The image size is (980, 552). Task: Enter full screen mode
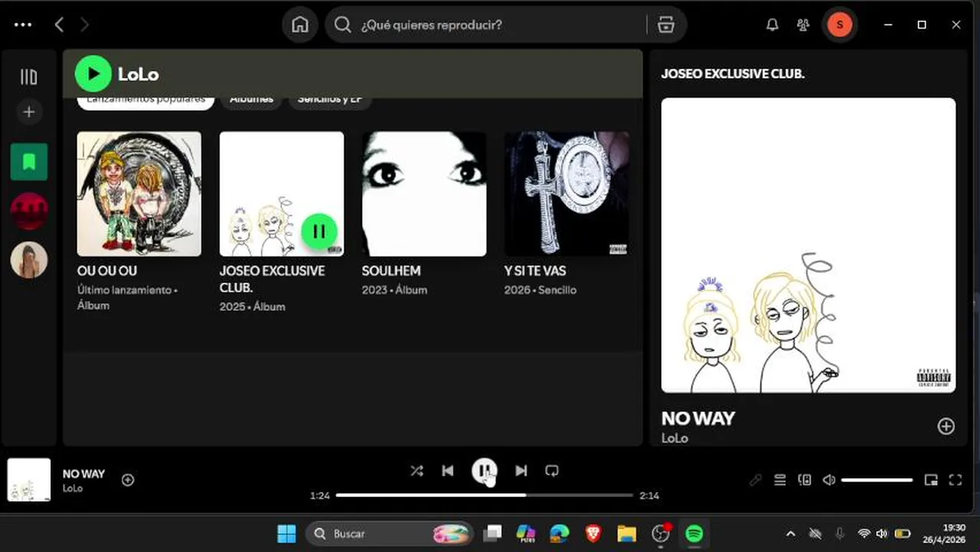(955, 480)
